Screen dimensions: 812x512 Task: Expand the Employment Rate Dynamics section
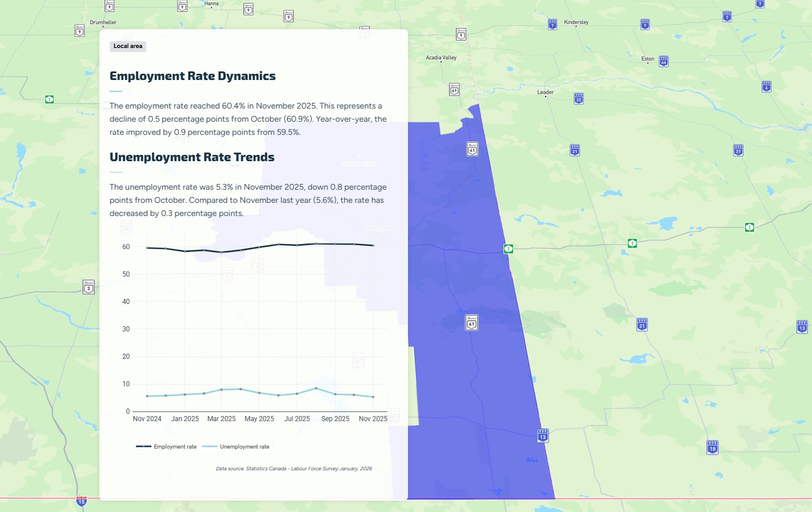(x=193, y=75)
